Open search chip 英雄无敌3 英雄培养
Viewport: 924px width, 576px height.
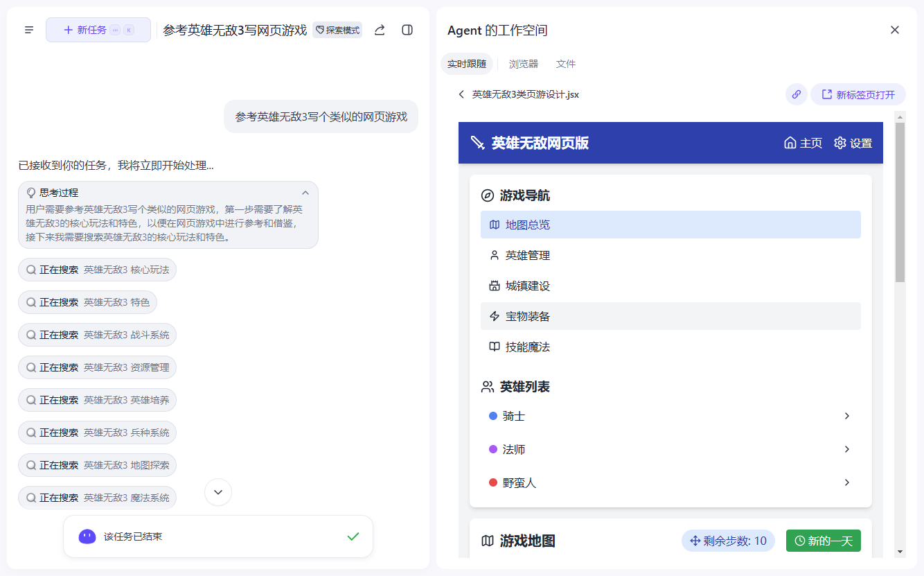[98, 400]
